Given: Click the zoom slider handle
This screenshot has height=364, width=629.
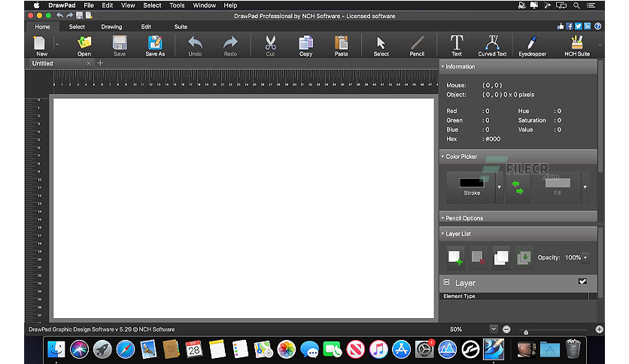Looking at the screenshot, I should (526, 332).
